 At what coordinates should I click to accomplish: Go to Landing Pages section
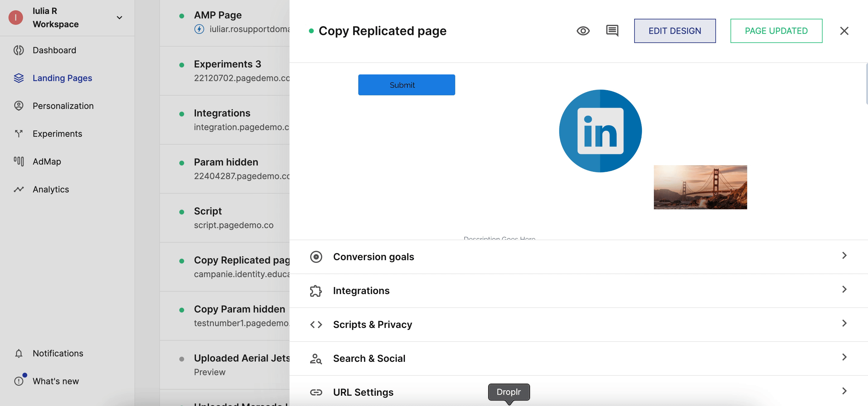[x=68, y=78]
